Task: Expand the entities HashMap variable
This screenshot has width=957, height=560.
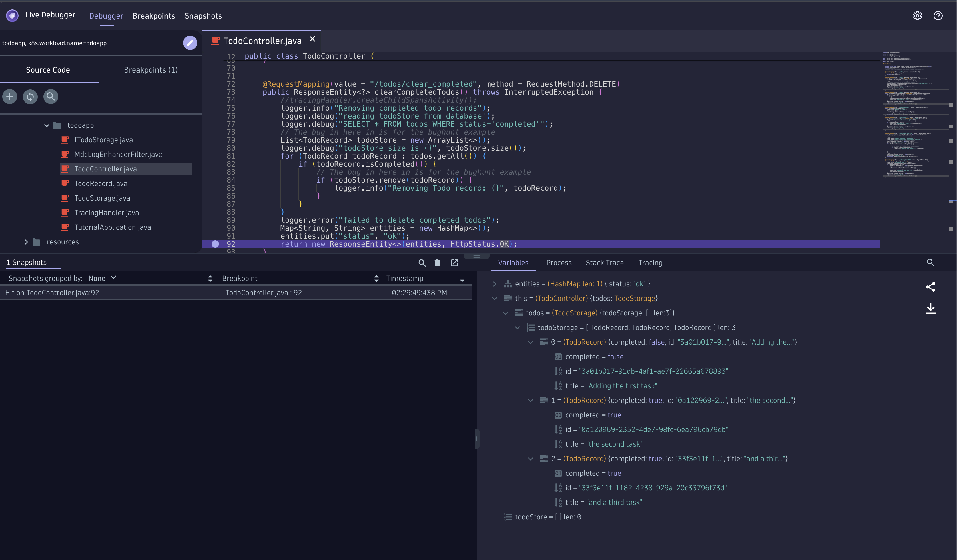Action: point(495,284)
